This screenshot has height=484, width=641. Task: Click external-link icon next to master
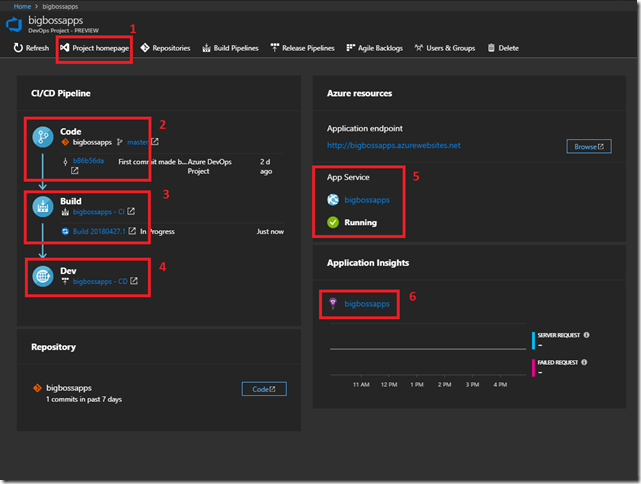click(155, 141)
